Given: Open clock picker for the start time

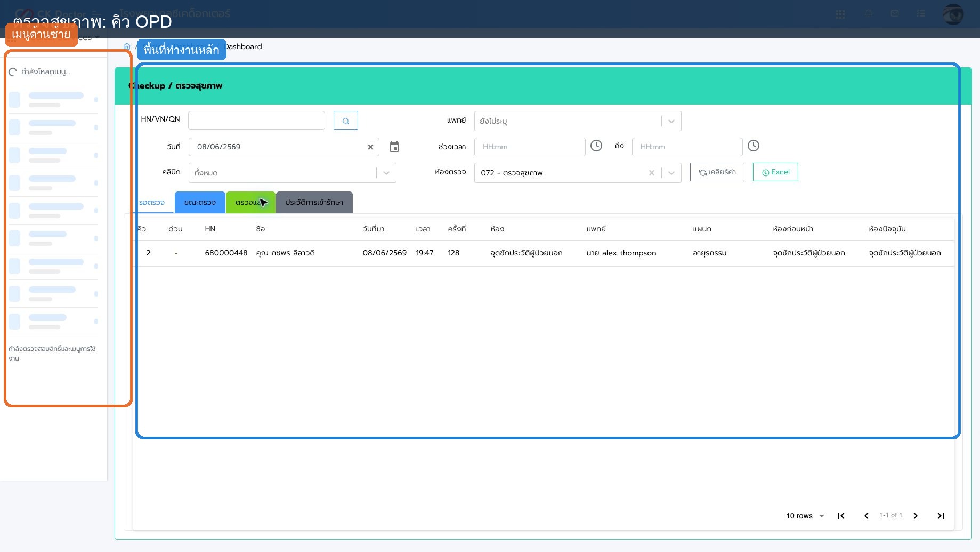Looking at the screenshot, I should (x=596, y=146).
